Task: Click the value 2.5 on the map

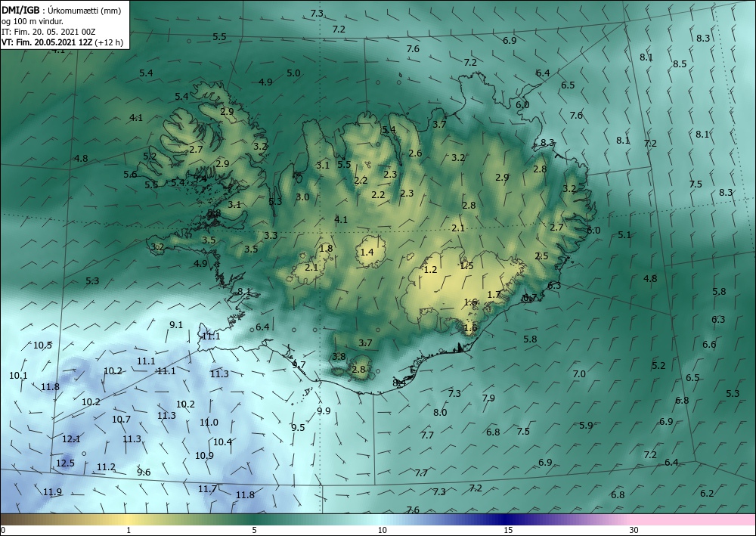Action: coord(541,256)
